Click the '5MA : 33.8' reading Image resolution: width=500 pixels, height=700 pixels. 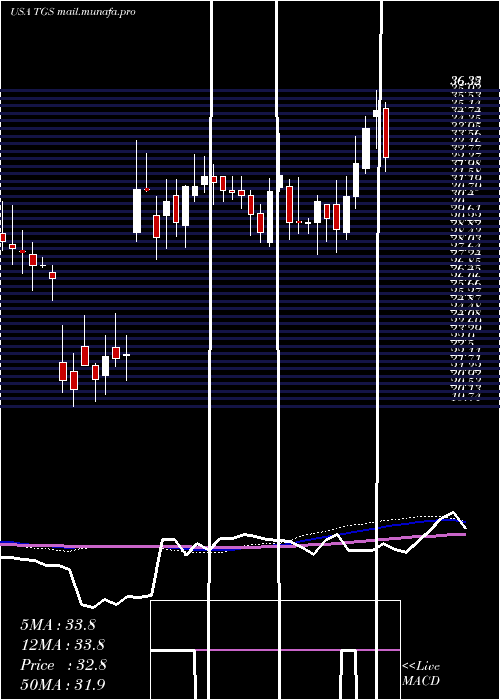click(58, 625)
